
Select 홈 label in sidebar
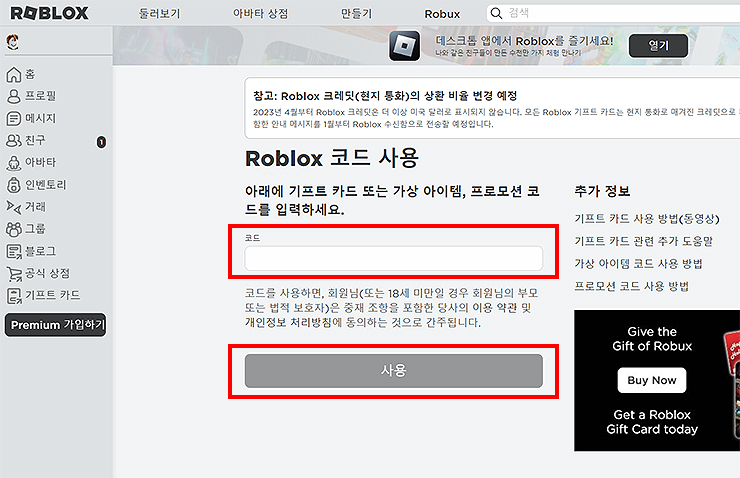(x=30, y=74)
